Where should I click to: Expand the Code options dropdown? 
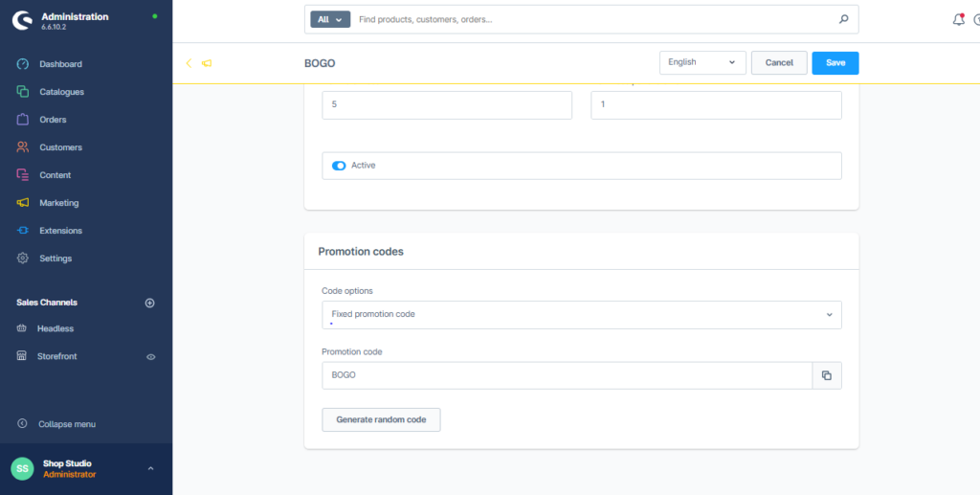pos(582,315)
